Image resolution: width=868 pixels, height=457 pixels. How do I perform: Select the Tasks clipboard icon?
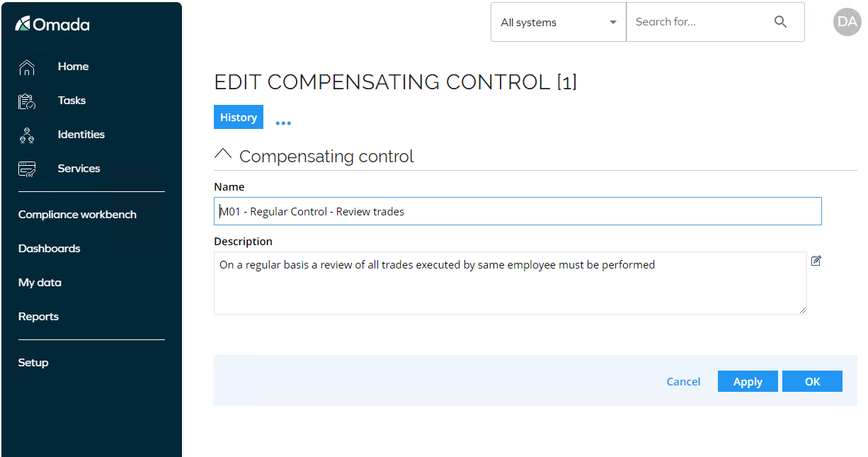coord(27,101)
